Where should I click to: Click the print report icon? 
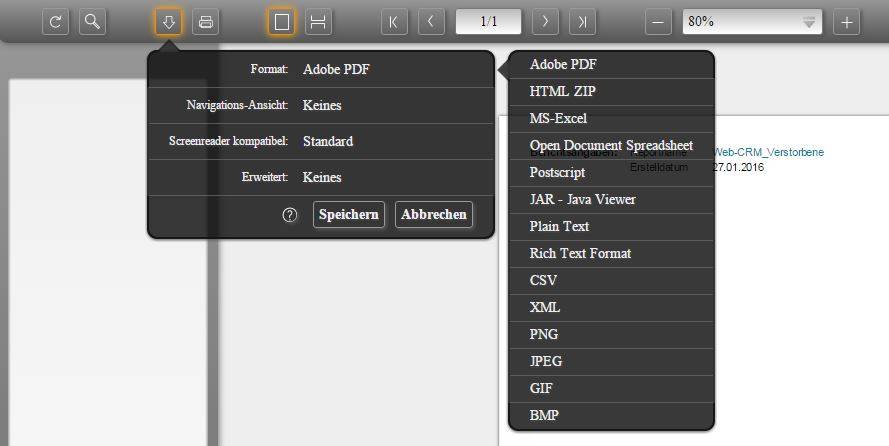point(206,22)
